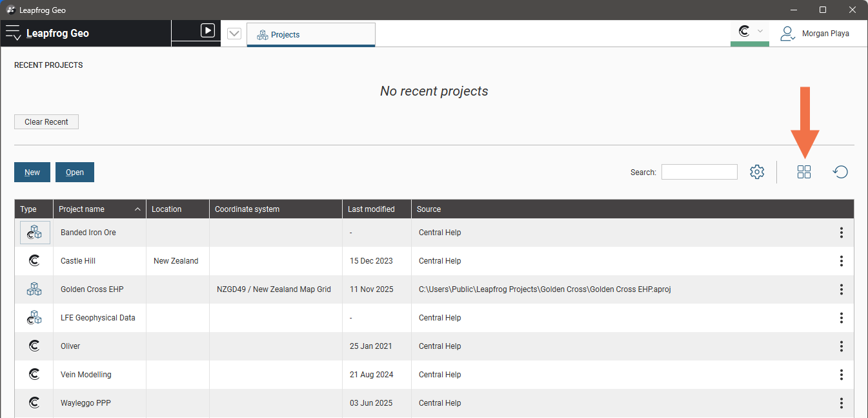Image resolution: width=868 pixels, height=418 pixels.
Task: Click the play scene button in toolbar
Action: 207,30
